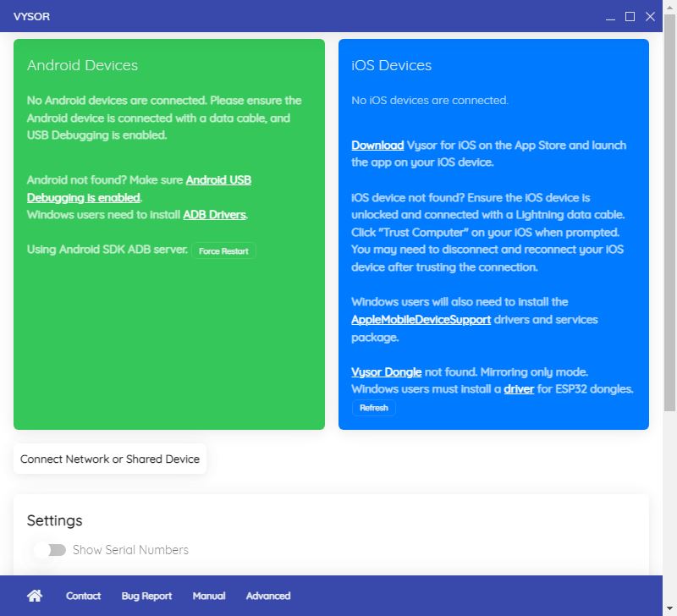Open the ESP32 driver link
Image resolution: width=677 pixels, height=616 pixels.
[x=519, y=389]
